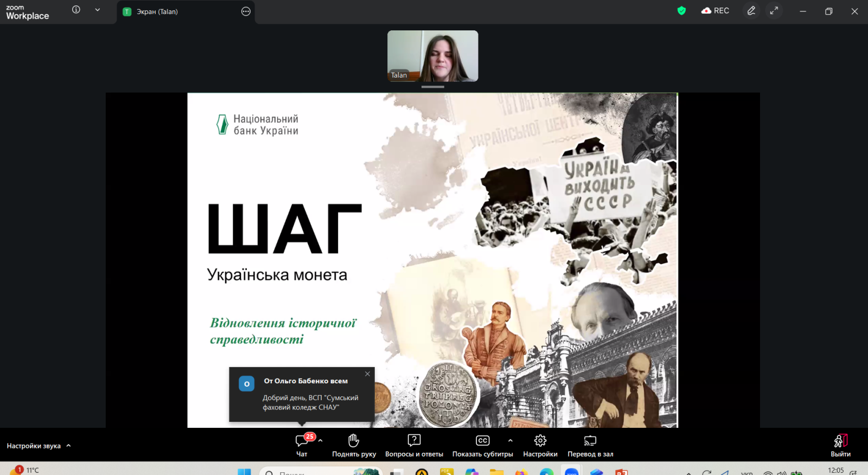This screenshot has height=475, width=868.
Task: Click Talan's video thumbnail
Action: coord(432,56)
